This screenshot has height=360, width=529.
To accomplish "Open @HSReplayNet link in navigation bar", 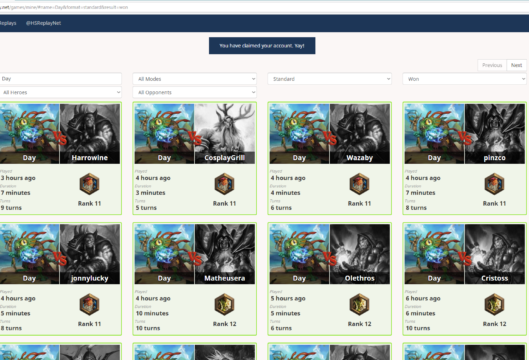I will coord(44,23).
